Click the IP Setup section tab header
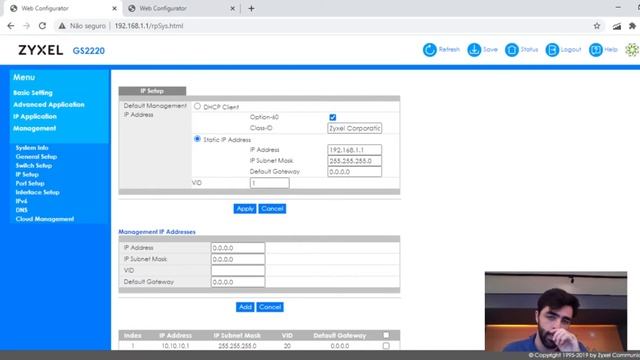 (152, 91)
